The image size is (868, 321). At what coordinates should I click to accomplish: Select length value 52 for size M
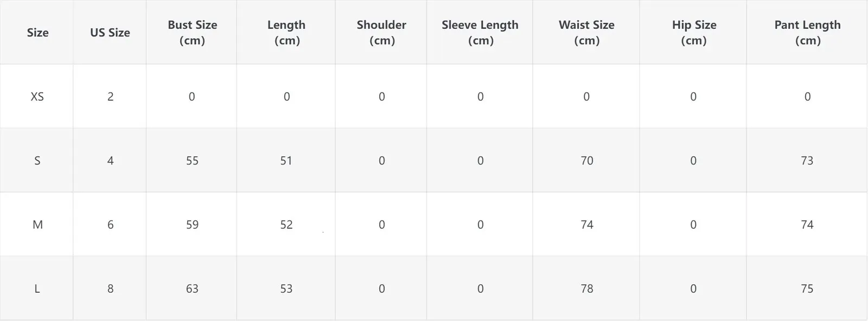(286, 225)
